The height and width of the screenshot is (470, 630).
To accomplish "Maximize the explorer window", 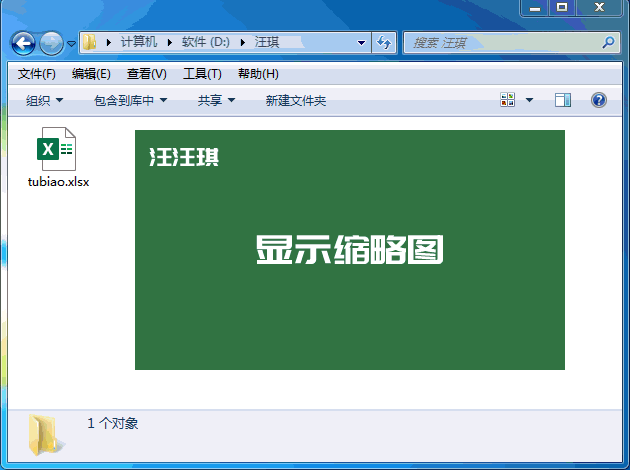I will click(x=562, y=8).
